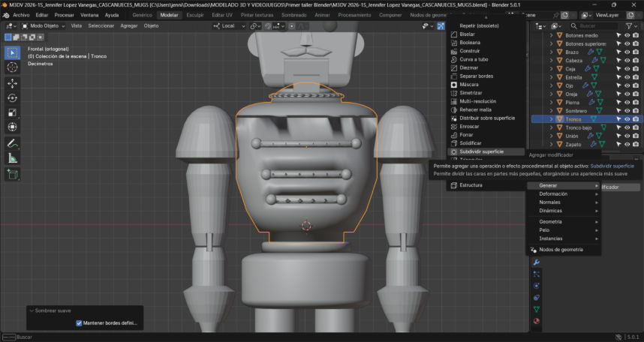
Task: Collapse the Sombrear suave operator panel
Action: (32, 310)
